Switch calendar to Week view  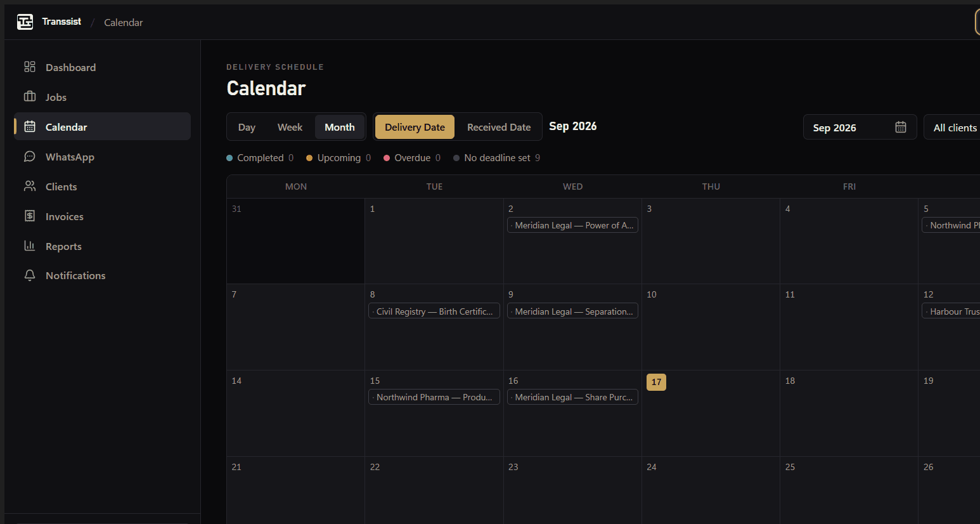(290, 127)
